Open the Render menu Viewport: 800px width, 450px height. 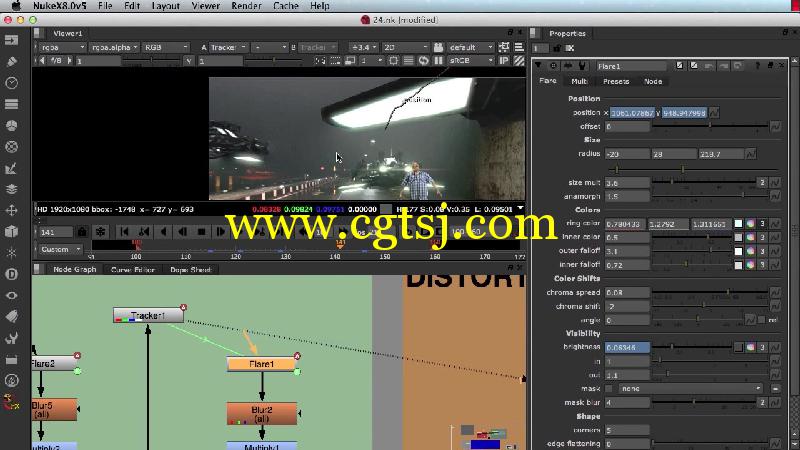coord(246,6)
